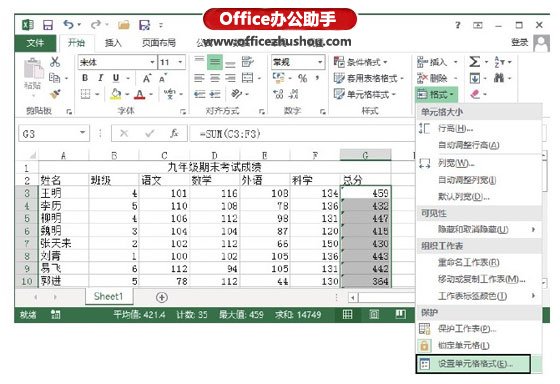Click the AutoSum sigma icon
The image size is (560, 384).
[x=474, y=62]
